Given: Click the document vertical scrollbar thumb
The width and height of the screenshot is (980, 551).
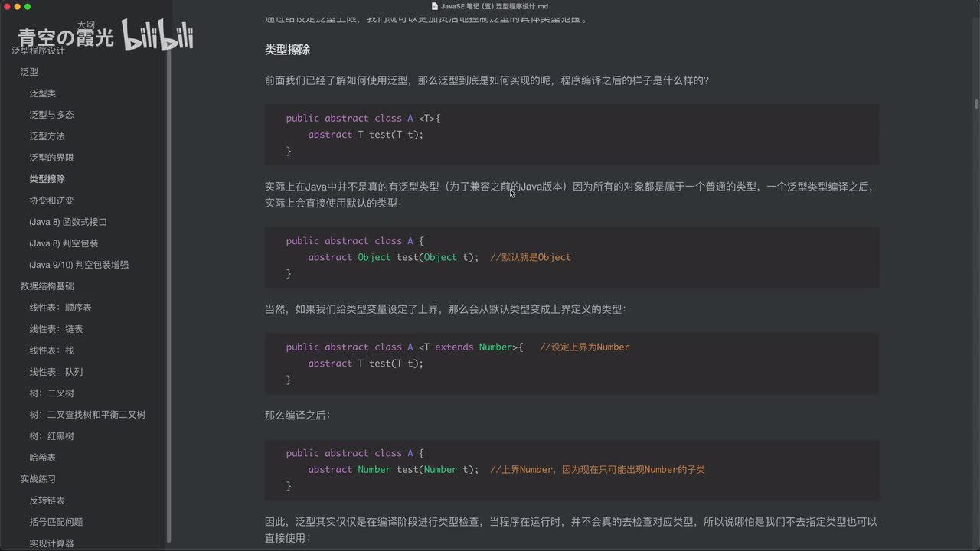Looking at the screenshot, I should point(976,104).
